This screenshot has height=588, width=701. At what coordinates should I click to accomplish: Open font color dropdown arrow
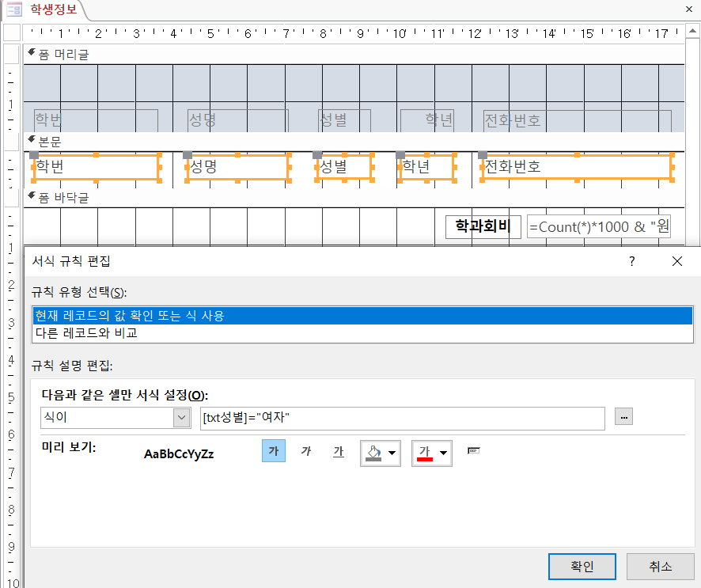pyautogui.click(x=444, y=453)
